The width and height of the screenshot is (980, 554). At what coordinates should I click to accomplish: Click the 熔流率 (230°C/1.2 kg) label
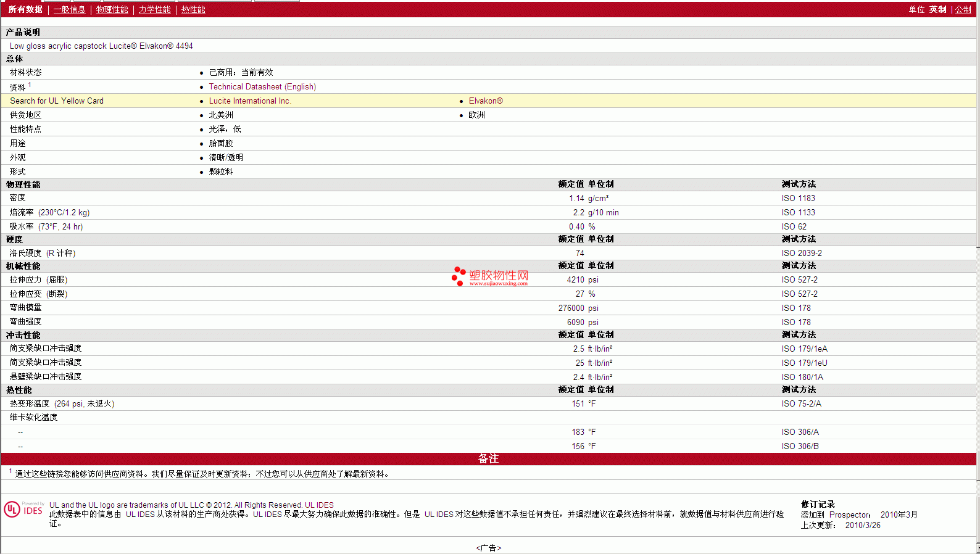[49, 213]
